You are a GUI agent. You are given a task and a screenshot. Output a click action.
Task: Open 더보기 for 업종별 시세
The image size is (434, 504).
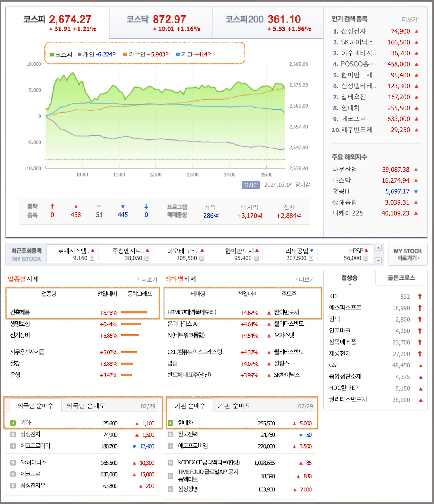pos(148,280)
